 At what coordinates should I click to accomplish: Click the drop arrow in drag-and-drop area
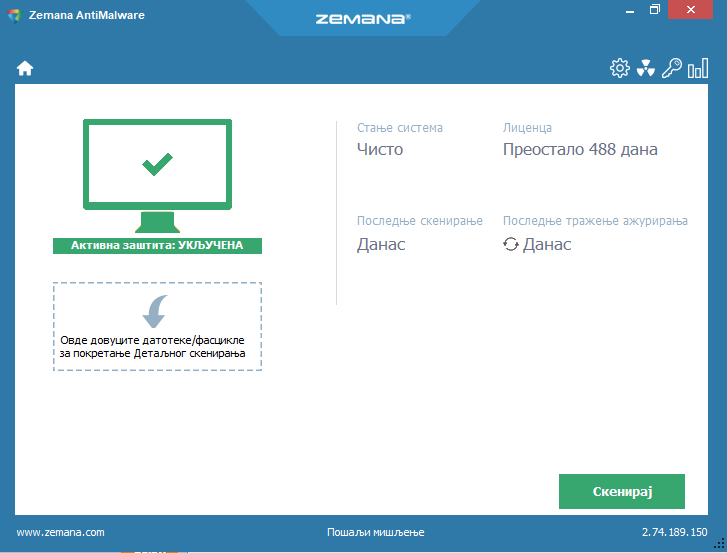[155, 311]
